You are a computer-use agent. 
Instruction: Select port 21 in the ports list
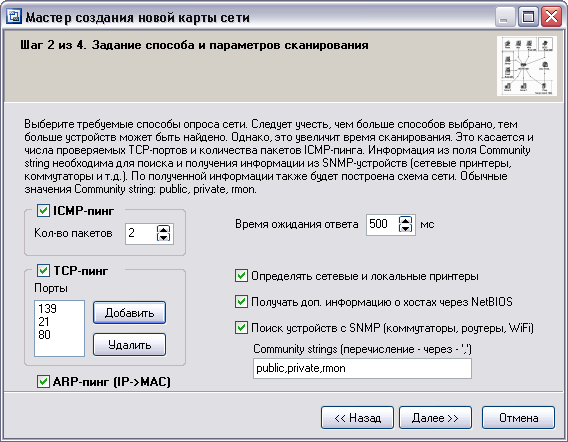tap(44, 322)
